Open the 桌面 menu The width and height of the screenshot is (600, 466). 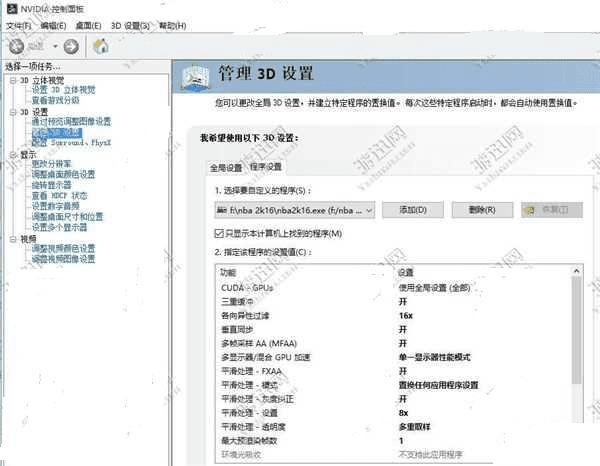point(88,26)
